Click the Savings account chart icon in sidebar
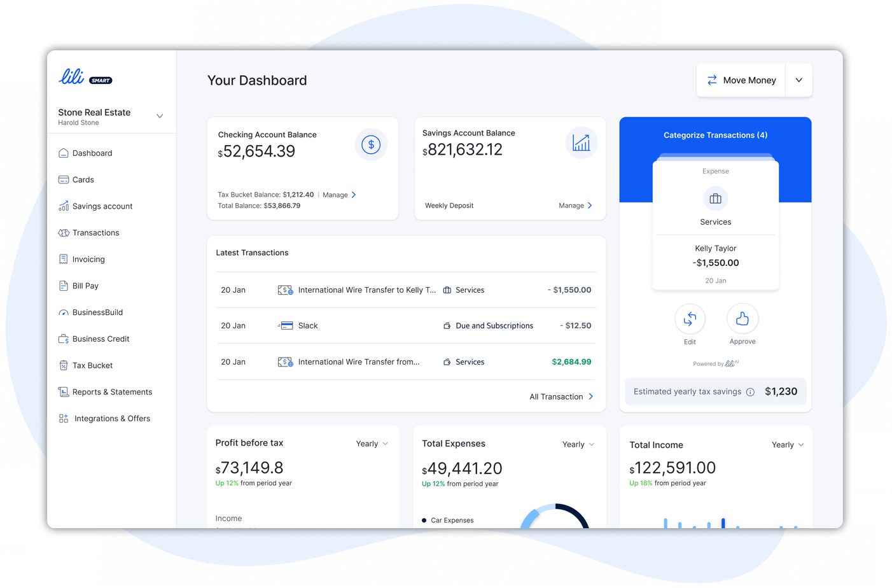892x588 pixels. [x=64, y=206]
